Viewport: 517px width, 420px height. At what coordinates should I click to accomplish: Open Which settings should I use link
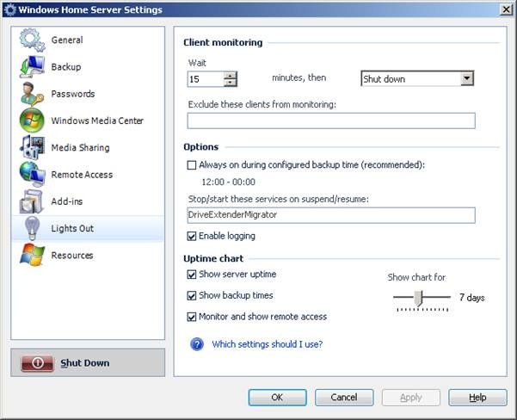coord(268,344)
